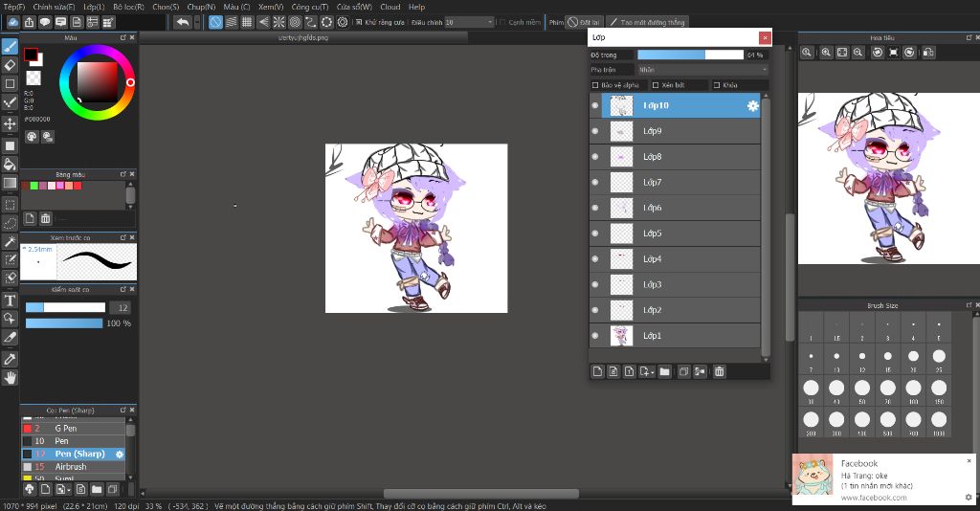
Task: Zoom out using the navigator panel icon
Action: (858, 53)
